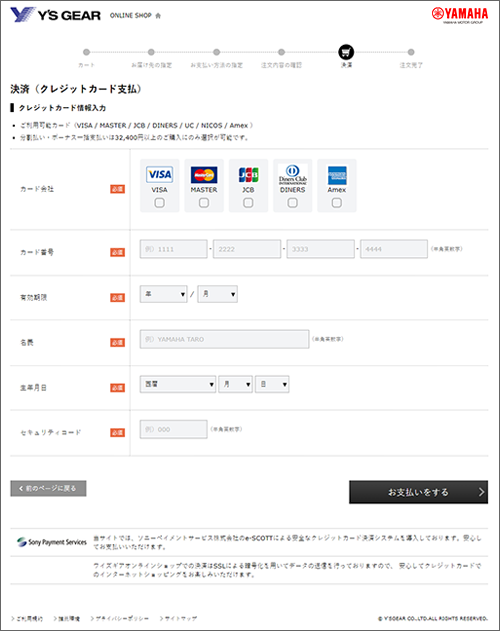Check the MASTER checkbox
The image size is (500, 631).
(204, 203)
